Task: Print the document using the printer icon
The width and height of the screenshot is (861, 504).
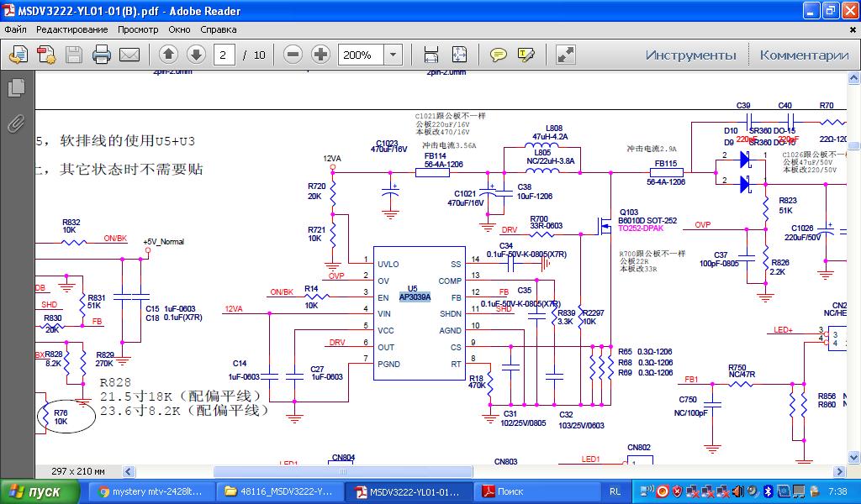Action: [102, 55]
